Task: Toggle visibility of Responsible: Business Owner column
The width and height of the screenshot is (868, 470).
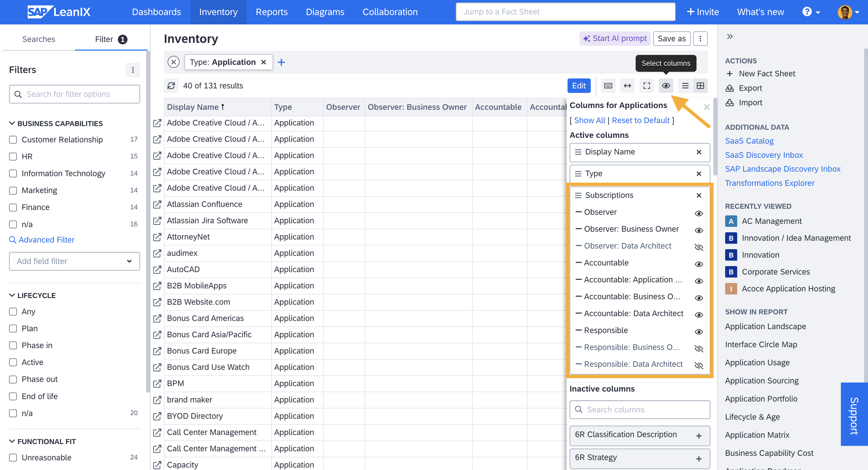Action: coord(700,347)
